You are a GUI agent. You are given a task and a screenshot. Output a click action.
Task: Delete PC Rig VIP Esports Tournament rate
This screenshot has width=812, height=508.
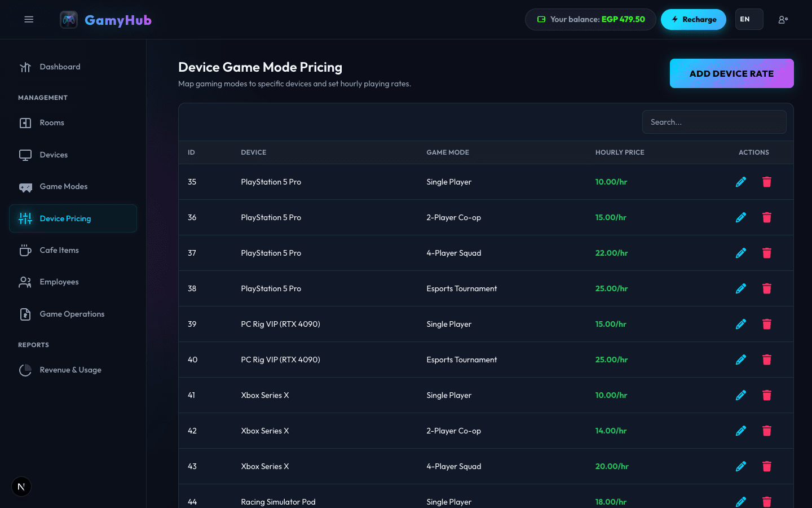pos(767,360)
